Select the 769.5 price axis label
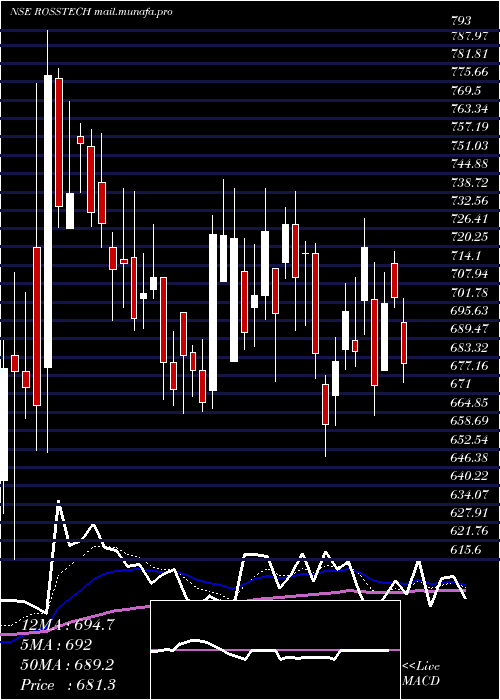The height and width of the screenshot is (700, 500). (467, 91)
